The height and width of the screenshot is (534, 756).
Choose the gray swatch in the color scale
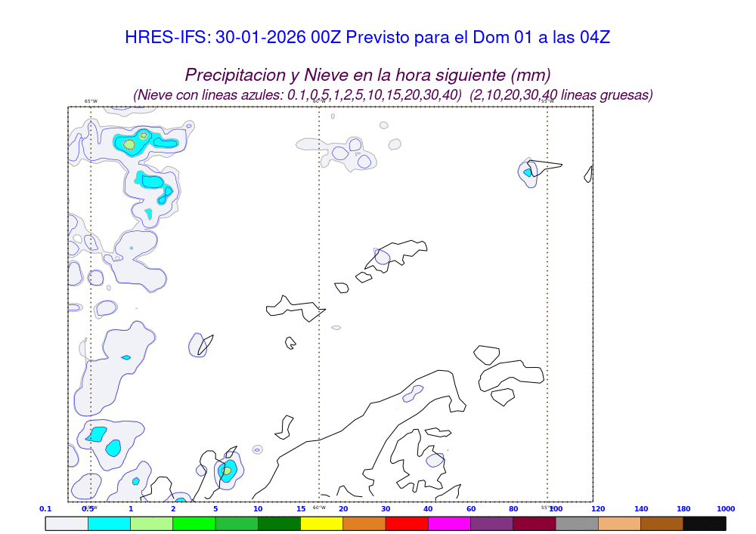[x=577, y=523]
